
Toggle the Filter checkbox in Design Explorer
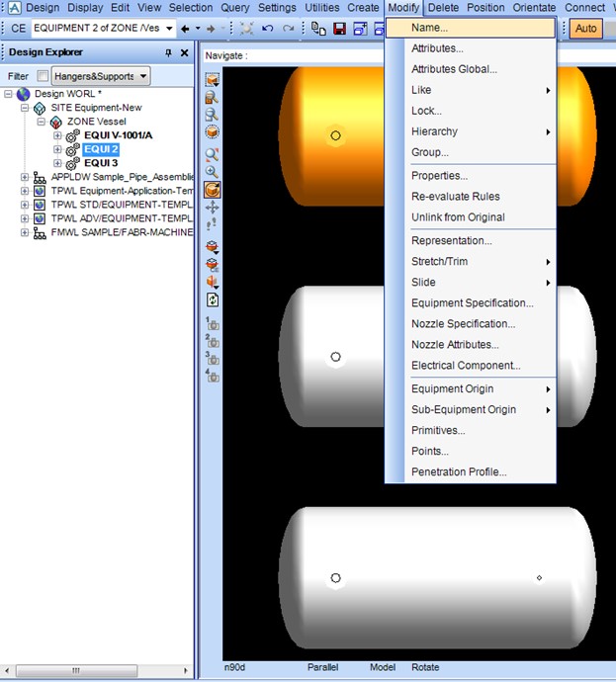pos(43,76)
